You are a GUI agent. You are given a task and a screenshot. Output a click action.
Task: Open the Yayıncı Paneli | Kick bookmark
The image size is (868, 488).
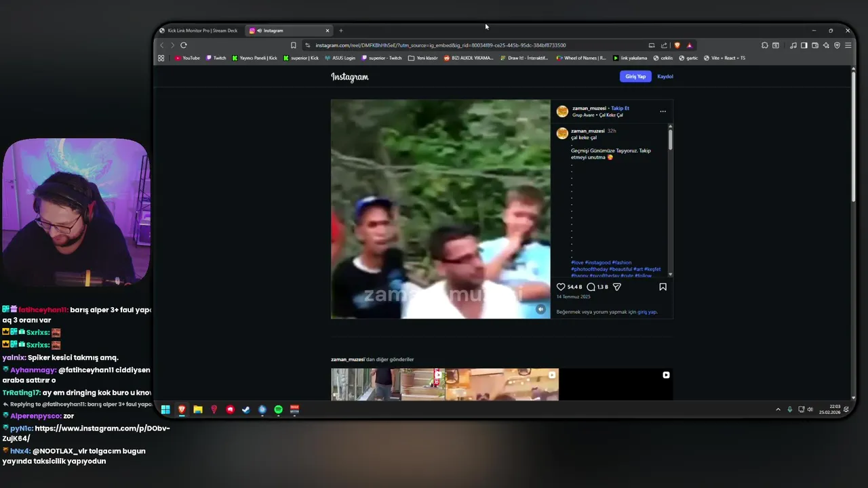(x=255, y=58)
